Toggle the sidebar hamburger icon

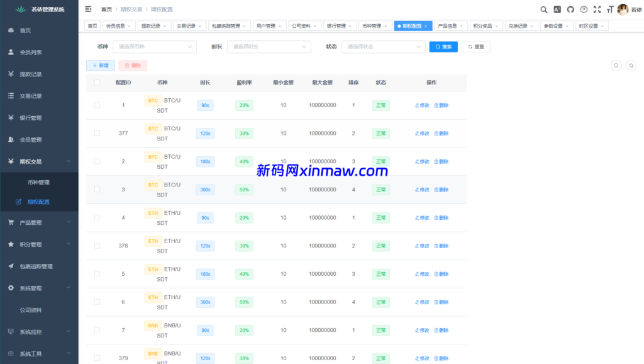point(88,9)
